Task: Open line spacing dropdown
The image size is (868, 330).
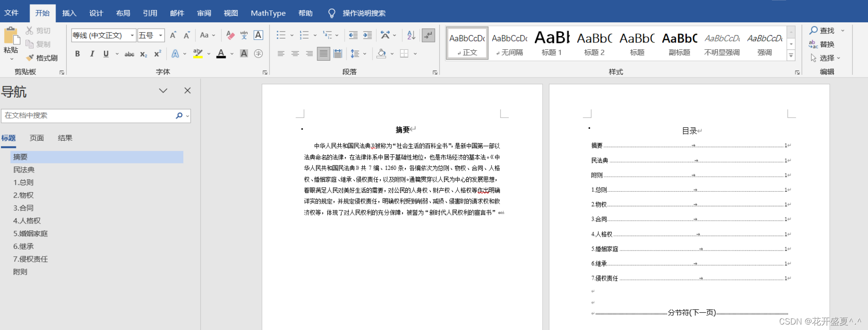Action: point(358,54)
